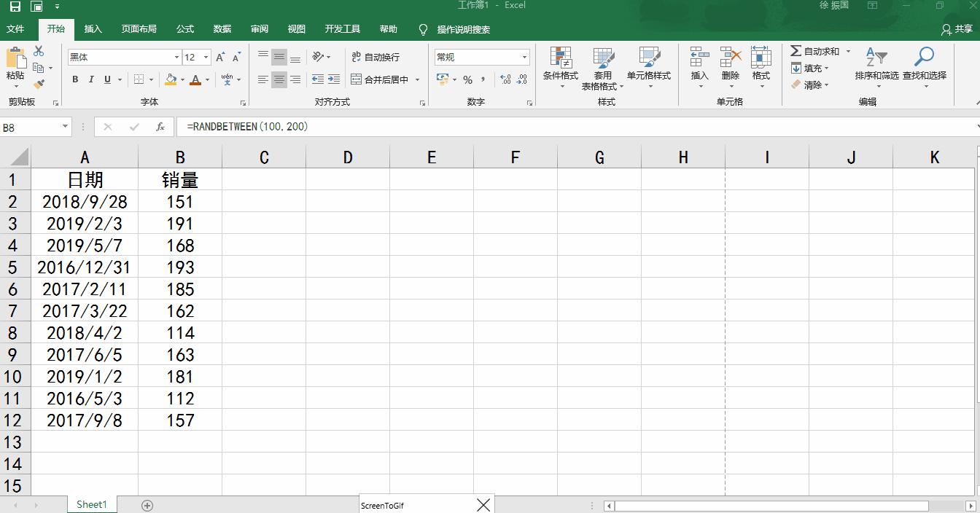Image resolution: width=980 pixels, height=513 pixels.
Task: Click the Insert Function fx icon
Action: tap(160, 127)
